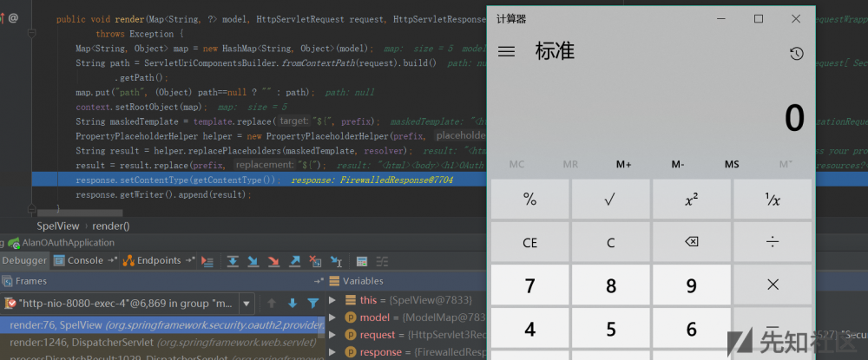The width and height of the screenshot is (868, 360).
Task: Select previous frame with up arrow
Action: [x=271, y=303]
